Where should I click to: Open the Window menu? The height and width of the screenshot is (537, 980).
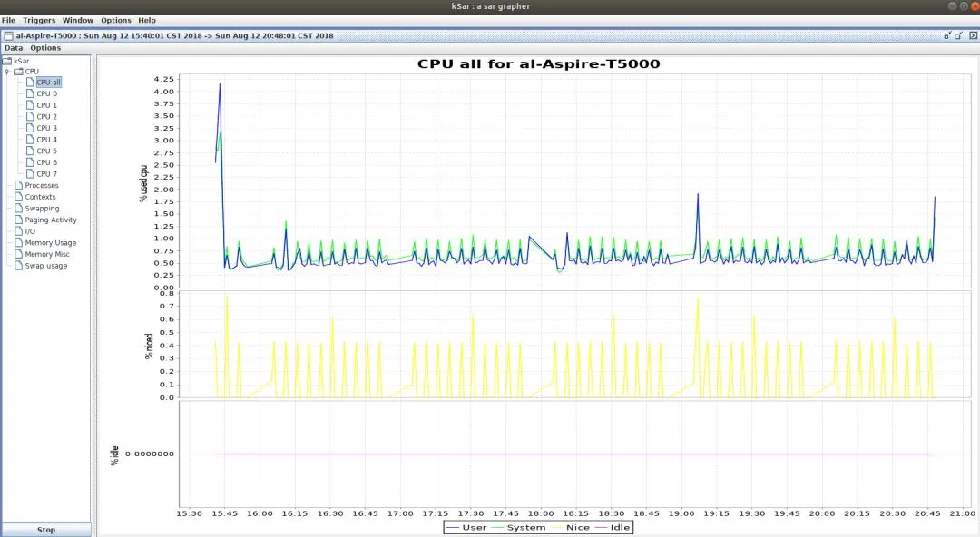pyautogui.click(x=77, y=20)
